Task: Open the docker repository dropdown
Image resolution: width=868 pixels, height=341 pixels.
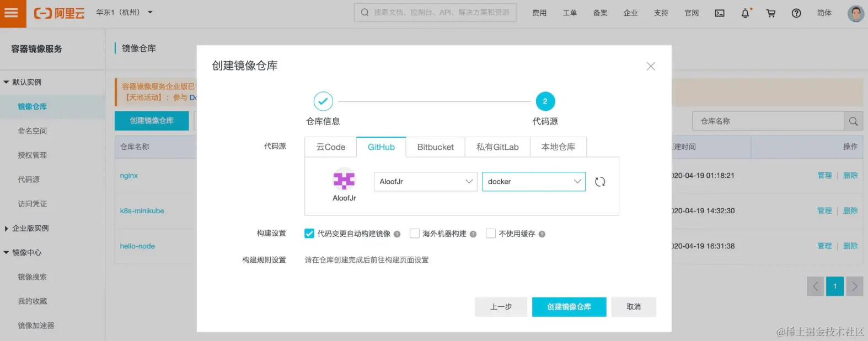Action: click(534, 182)
